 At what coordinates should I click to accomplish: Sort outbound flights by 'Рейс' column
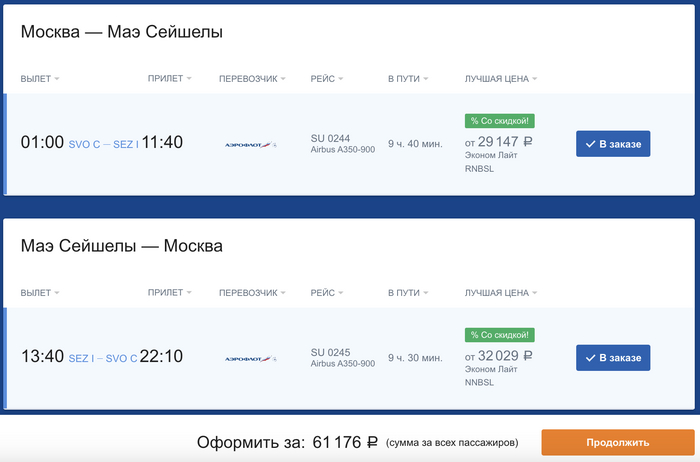click(326, 79)
